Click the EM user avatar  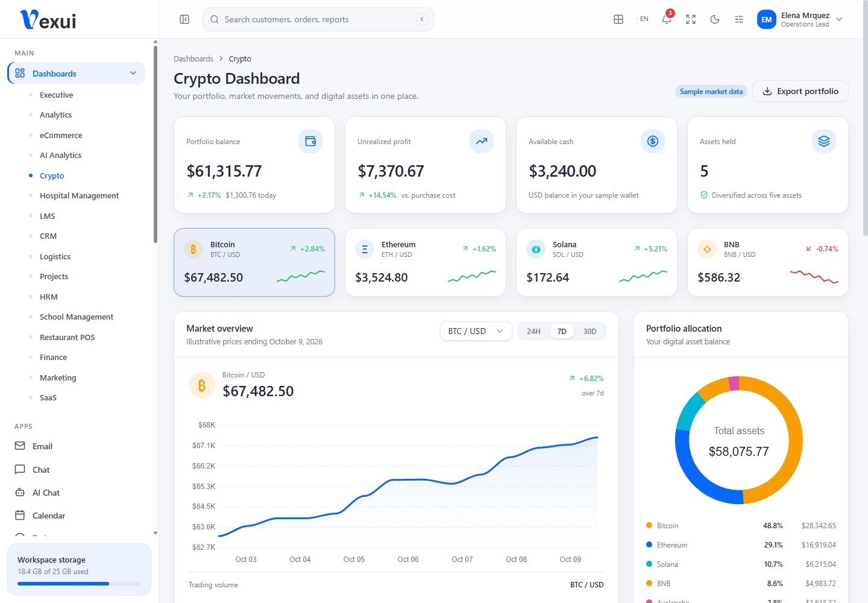767,19
